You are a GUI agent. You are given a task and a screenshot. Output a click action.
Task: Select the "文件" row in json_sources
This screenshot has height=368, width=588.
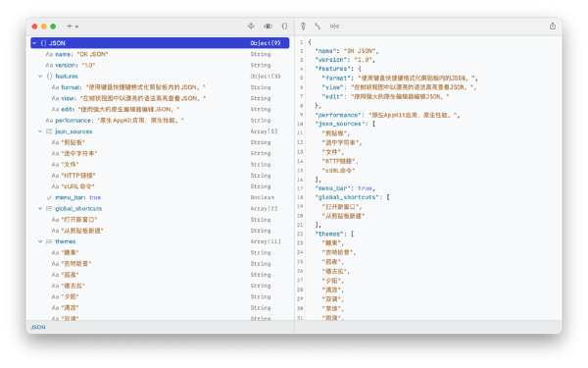click(160, 165)
